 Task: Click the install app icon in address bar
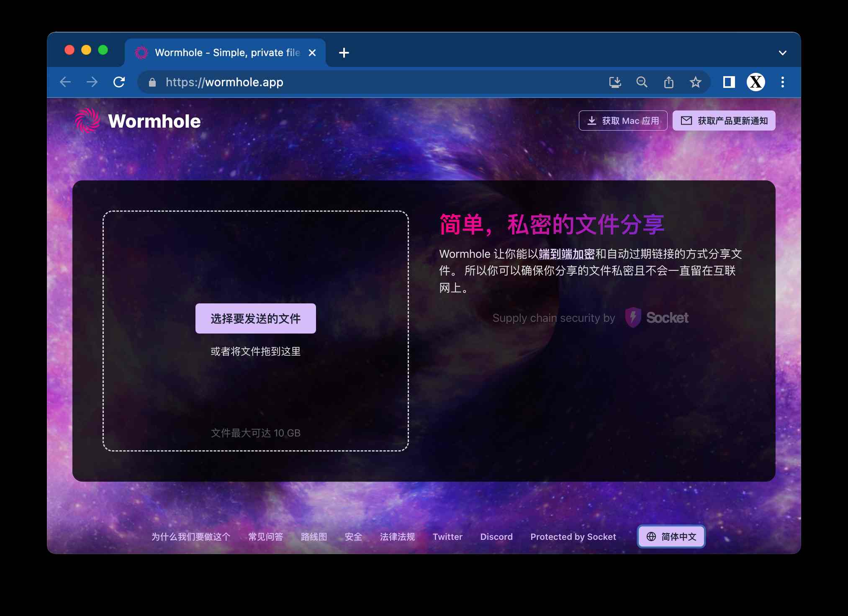click(x=615, y=82)
